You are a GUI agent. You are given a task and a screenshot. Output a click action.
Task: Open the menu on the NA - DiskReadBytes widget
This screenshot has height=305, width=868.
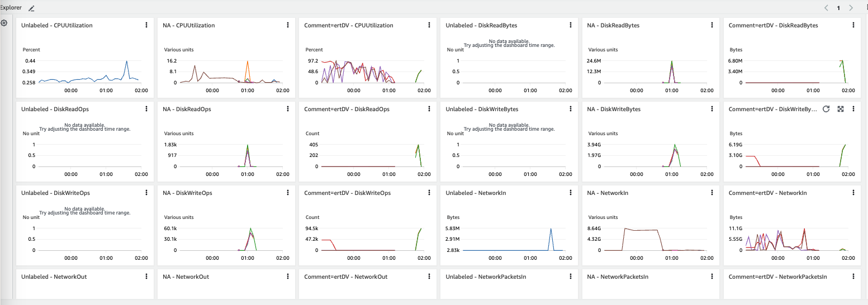(712, 25)
